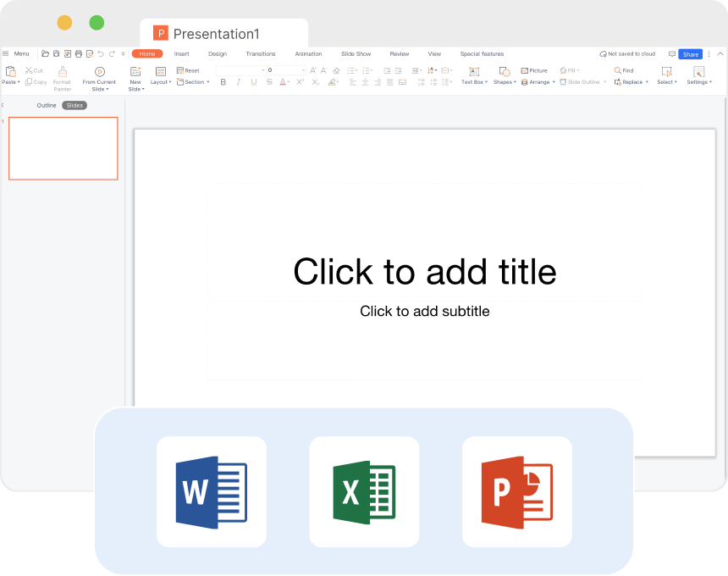Click the Find magnifier icon
Screen dimensions: 728x576
point(617,70)
